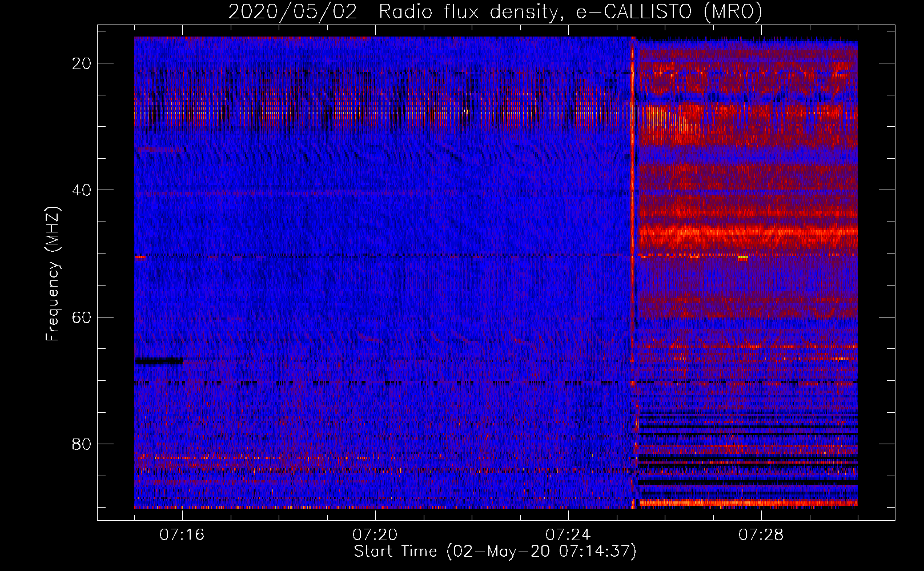
Task: Click the 07:28 time tick label
Action: [x=761, y=535]
